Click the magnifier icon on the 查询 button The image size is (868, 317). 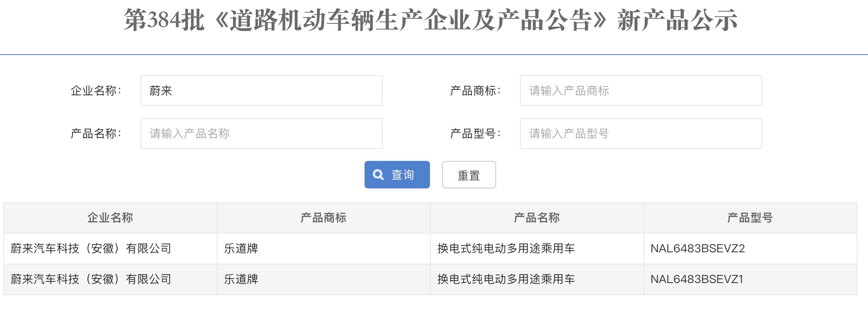click(378, 175)
